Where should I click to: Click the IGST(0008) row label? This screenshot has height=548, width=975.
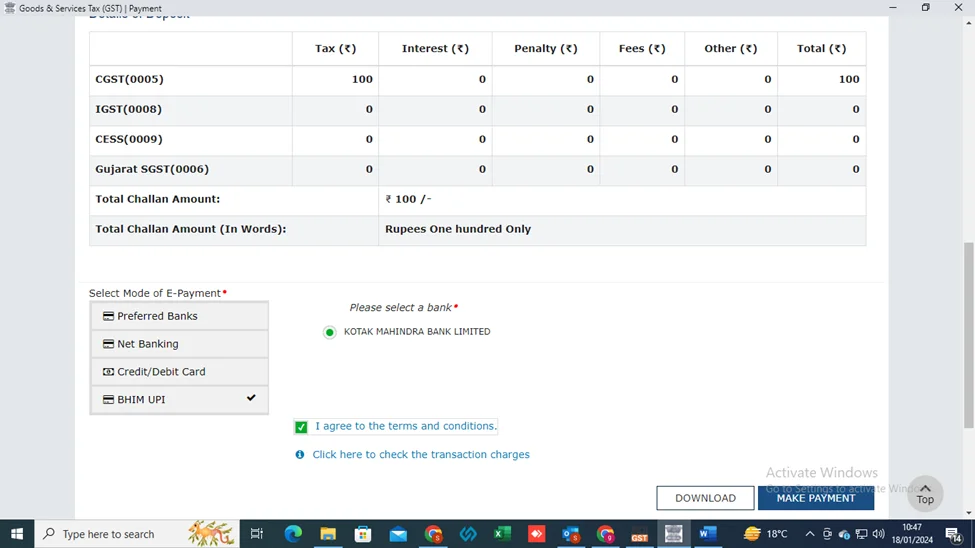click(128, 109)
